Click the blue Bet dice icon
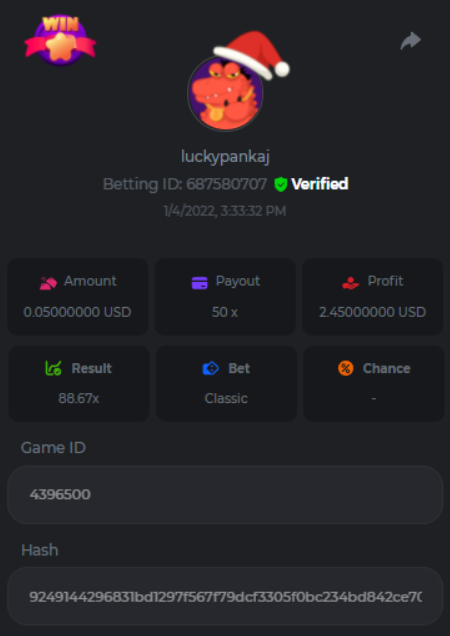 (x=210, y=368)
